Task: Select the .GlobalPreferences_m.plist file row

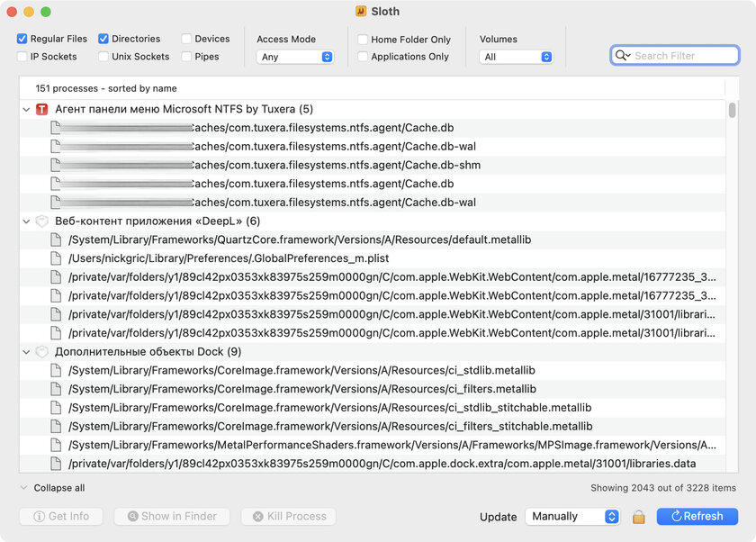Action: 373,258
